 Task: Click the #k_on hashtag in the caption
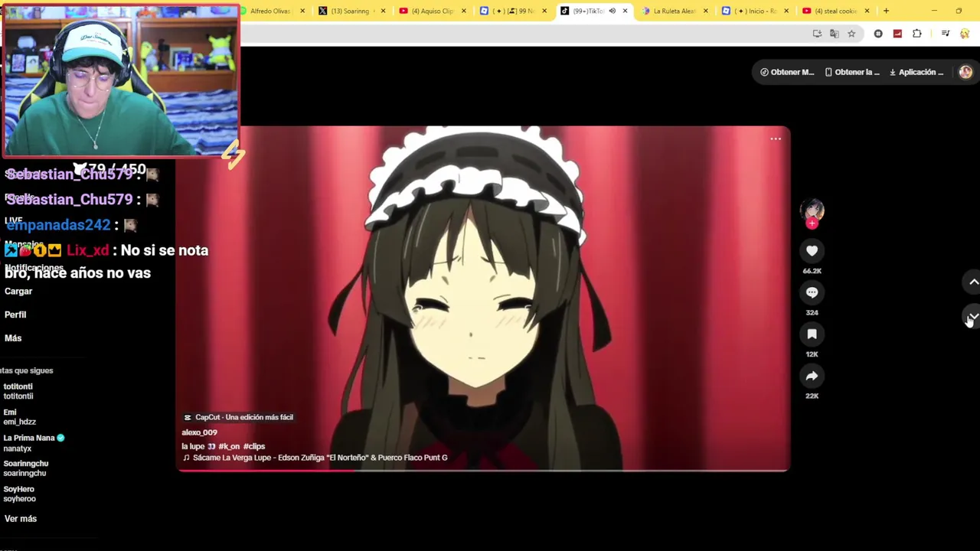pos(229,446)
